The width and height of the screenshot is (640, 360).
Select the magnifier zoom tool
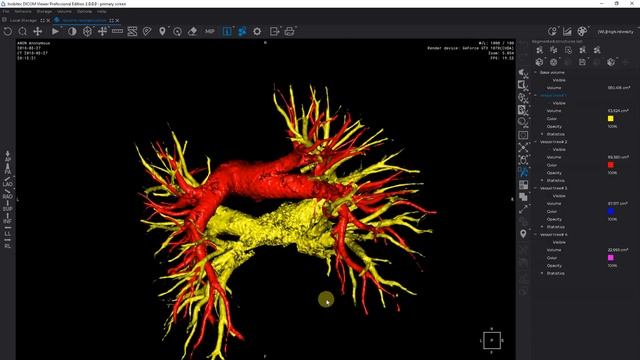[23, 31]
